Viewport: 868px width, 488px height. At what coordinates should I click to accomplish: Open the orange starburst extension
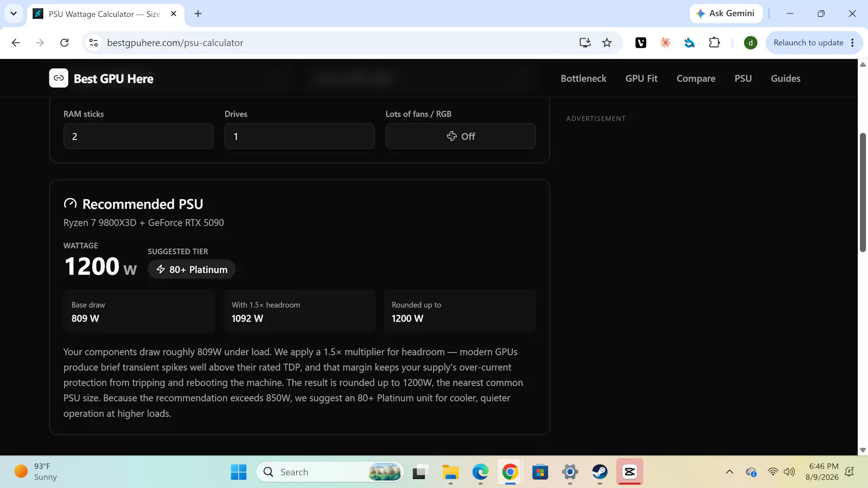[x=665, y=43]
